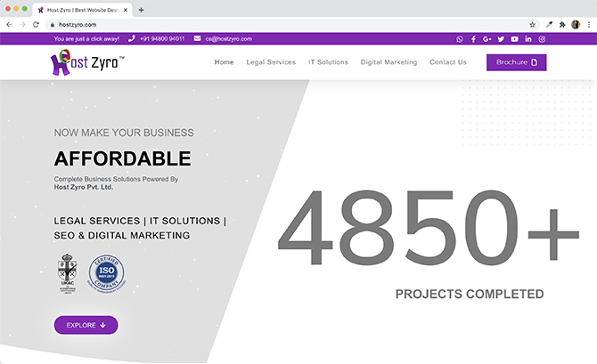The image size is (597, 364).
Task: Click the eyedropper extension icon
Action: (549, 25)
